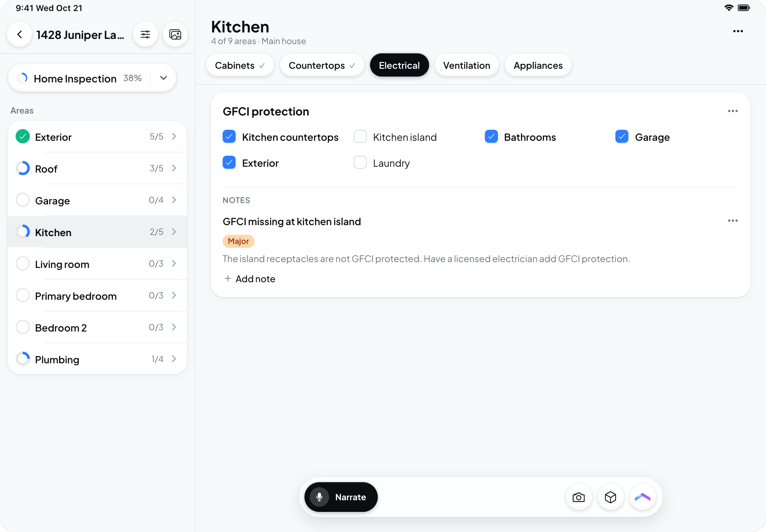Click the Living room empty status circle
The image size is (766, 532).
click(23, 264)
